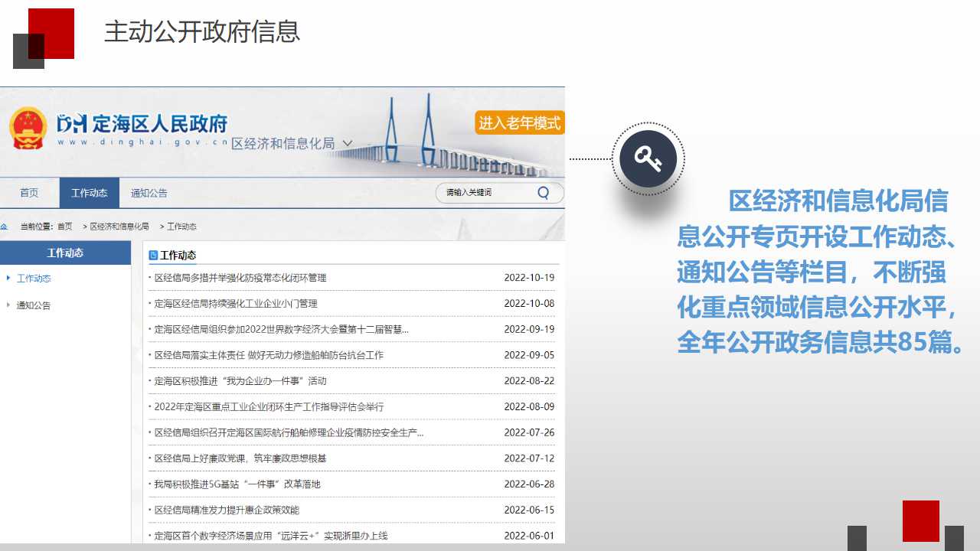Switch to the 通知公告 navigation tab
The image size is (980, 551).
click(149, 193)
